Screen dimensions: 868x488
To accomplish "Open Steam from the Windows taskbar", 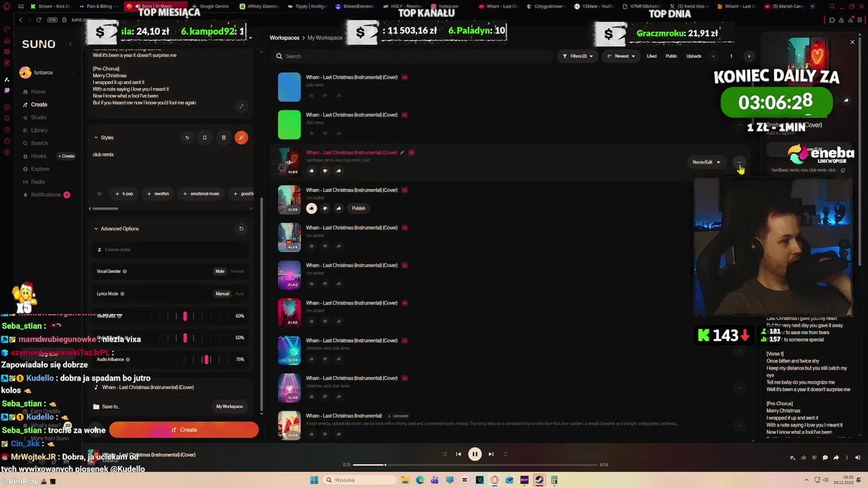I will pyautogui.click(x=539, y=480).
